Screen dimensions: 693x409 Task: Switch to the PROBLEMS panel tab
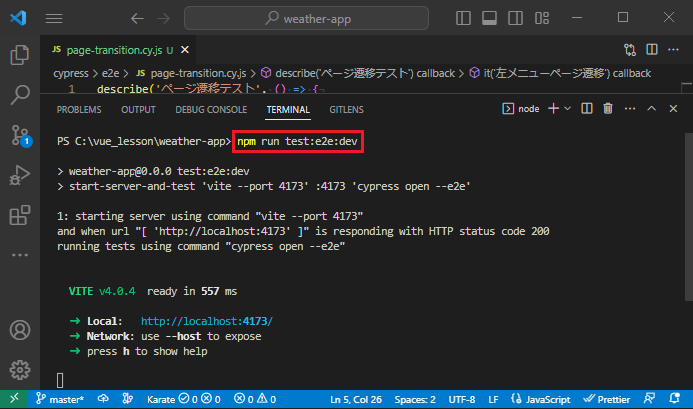[79, 110]
